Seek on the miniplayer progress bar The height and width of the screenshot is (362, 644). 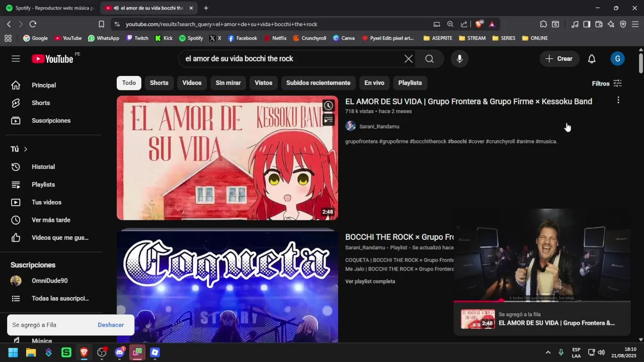[542, 301]
